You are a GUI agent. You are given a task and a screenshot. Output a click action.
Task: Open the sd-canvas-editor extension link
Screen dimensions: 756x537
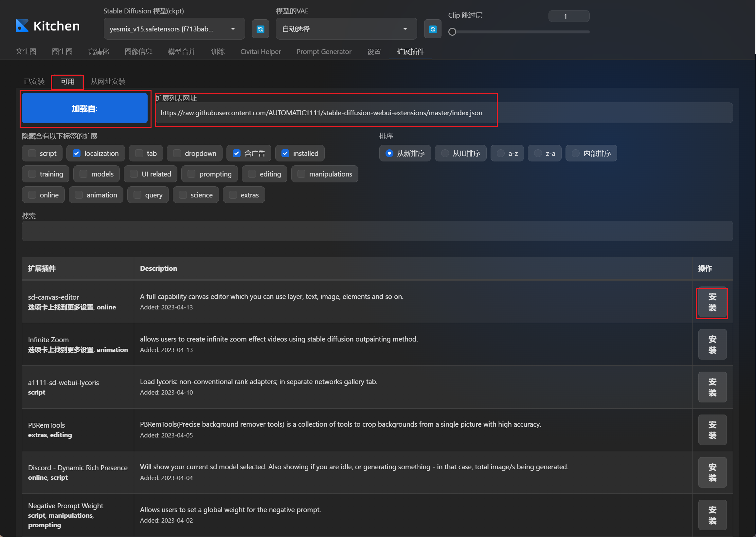pyautogui.click(x=54, y=297)
